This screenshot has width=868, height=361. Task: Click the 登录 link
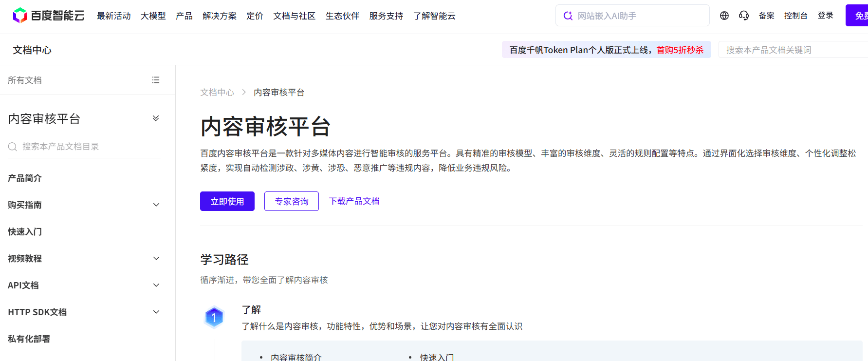point(826,16)
